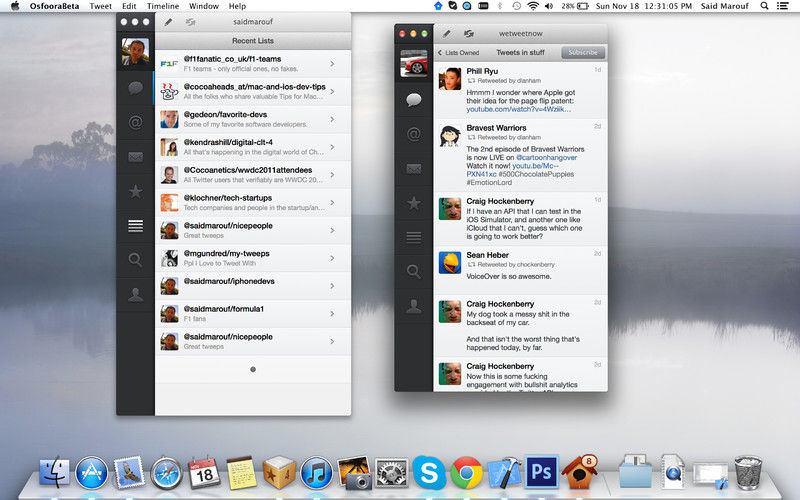The width and height of the screenshot is (800, 500).
Task: Open messages envelope in saidmarouf sidebar
Action: coord(135,157)
